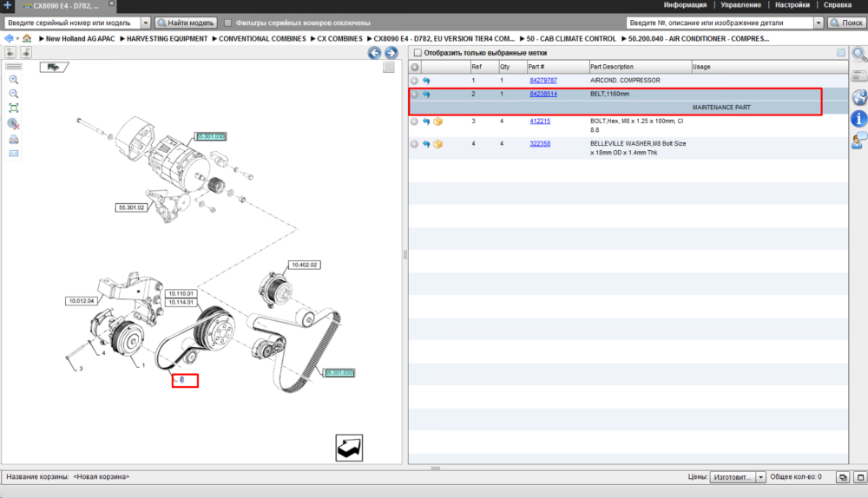Click the package icon for part 322358

click(x=437, y=144)
